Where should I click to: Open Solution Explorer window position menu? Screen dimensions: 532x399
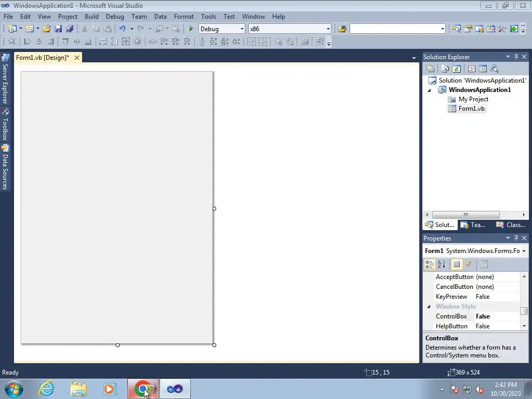click(508, 57)
